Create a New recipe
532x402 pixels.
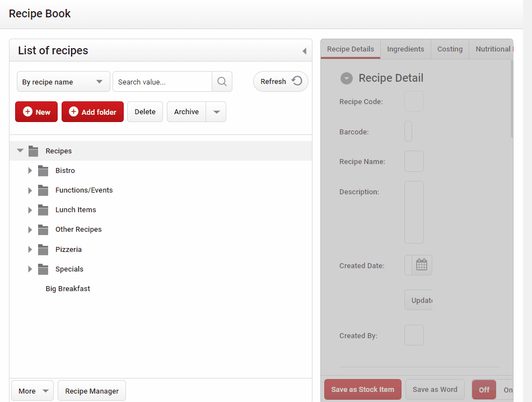tap(36, 111)
